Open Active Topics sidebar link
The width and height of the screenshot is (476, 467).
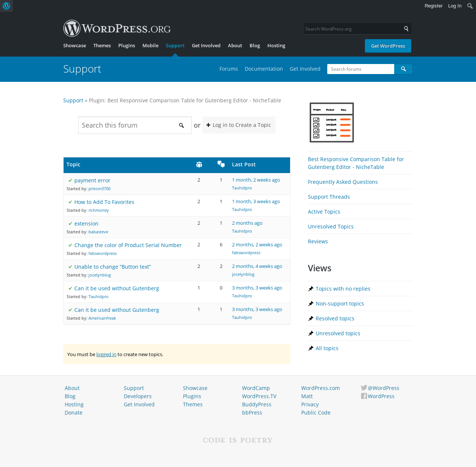coord(324,212)
